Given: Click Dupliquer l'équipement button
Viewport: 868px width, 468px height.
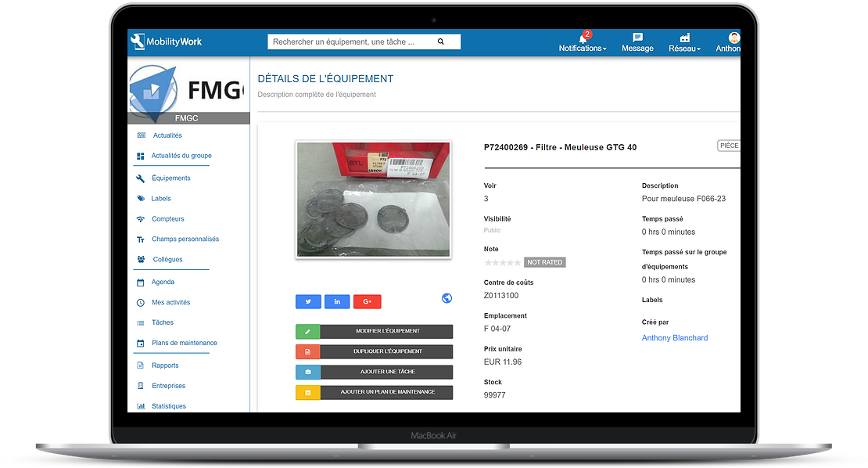Looking at the screenshot, I should pyautogui.click(x=375, y=351).
